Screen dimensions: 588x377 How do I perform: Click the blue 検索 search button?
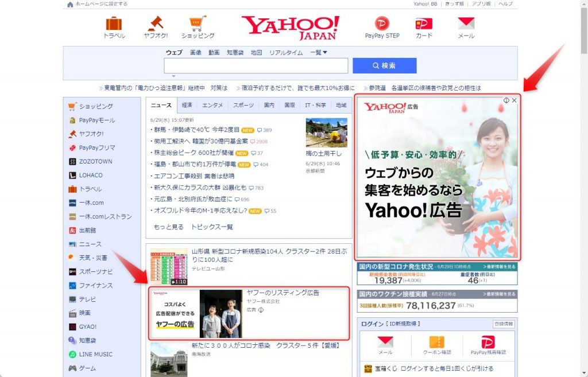(384, 65)
